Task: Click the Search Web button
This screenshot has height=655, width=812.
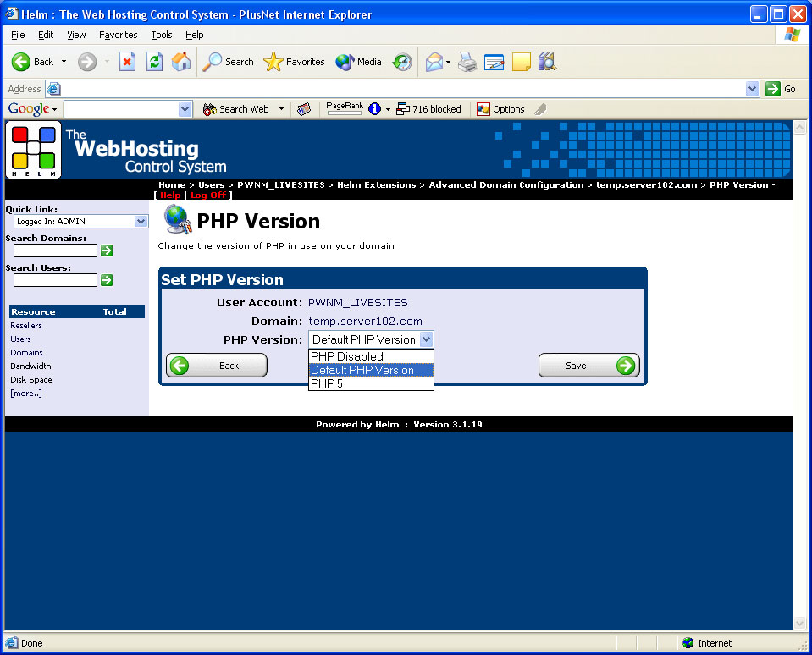Action: click(x=235, y=109)
